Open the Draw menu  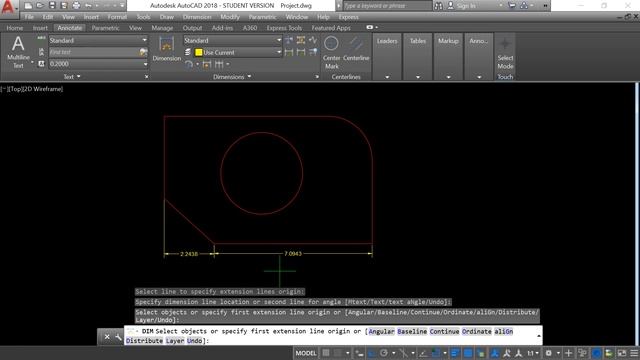[167, 17]
